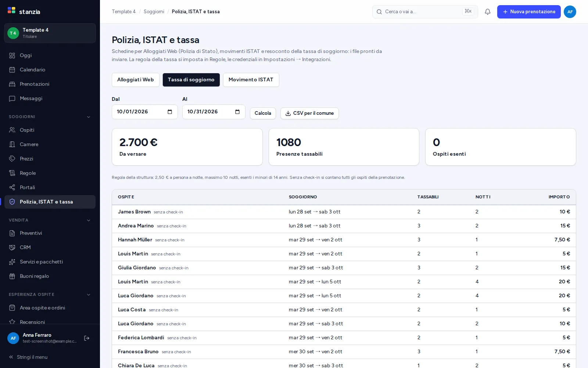Viewport: 588px width, 368px height.
Task: Collapse the VENDITA section
Action: (89, 220)
